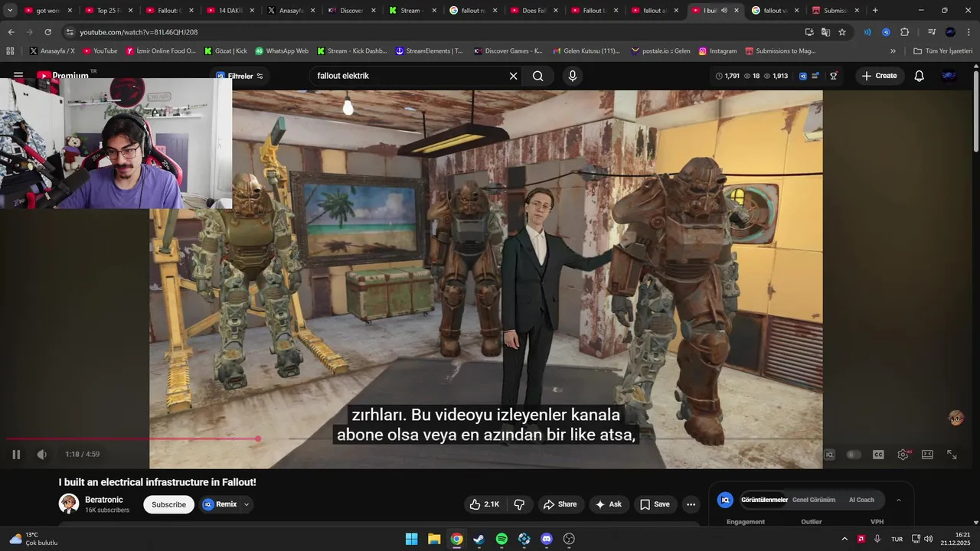Open Tüm Yer İşaretleri bookmarks folder
This screenshot has width=980, height=551.
pos(943,51)
